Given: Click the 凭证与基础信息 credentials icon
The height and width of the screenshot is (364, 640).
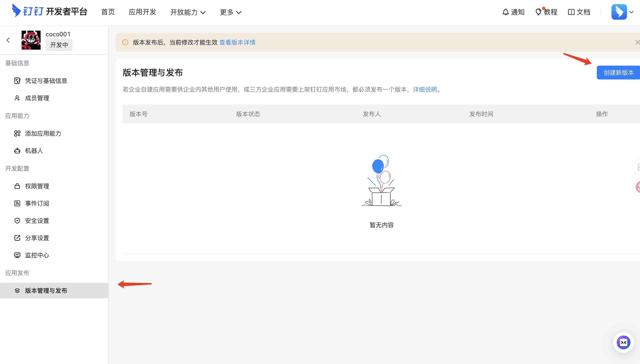Looking at the screenshot, I should click(x=17, y=81).
